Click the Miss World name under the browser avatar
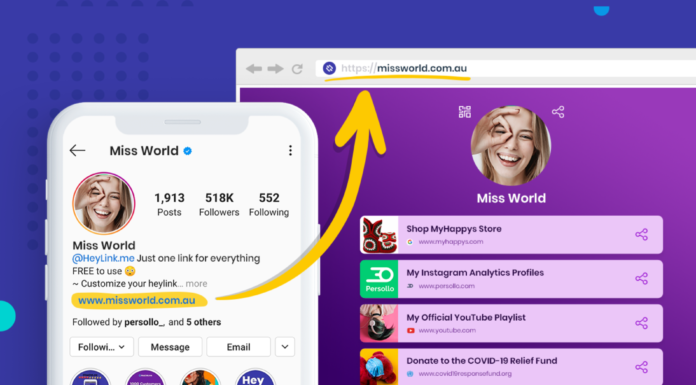Image resolution: width=696 pixels, height=385 pixels. click(511, 198)
